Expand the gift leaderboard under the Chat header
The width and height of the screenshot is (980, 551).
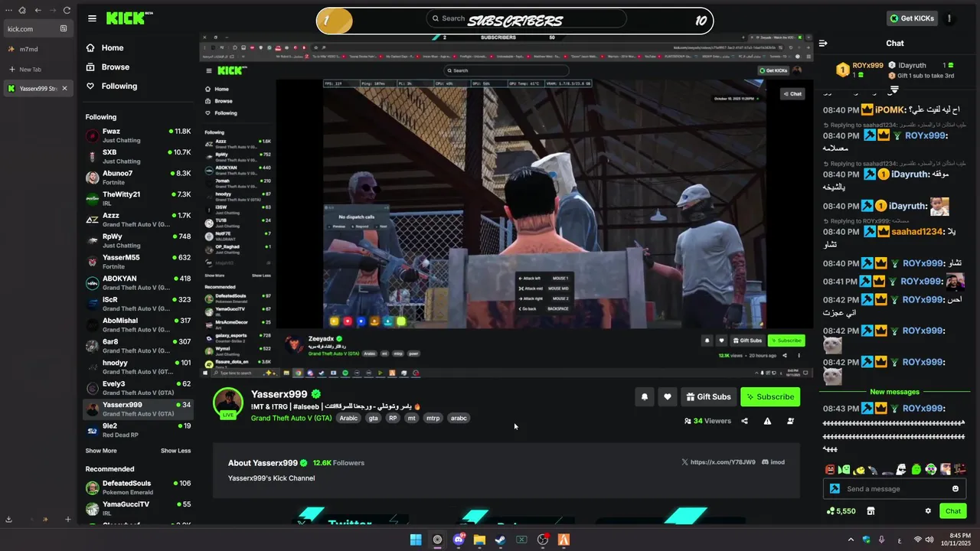894,90
